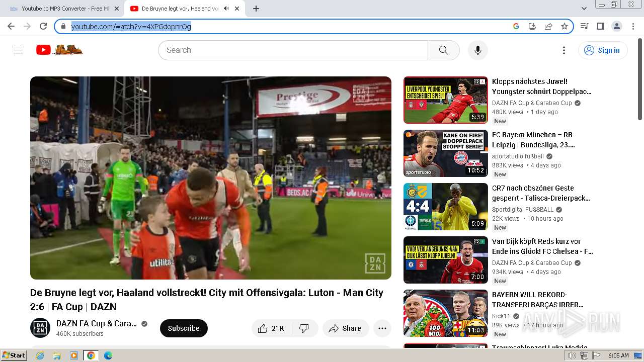Click the Van Dijk 7:00 thumbnail
The width and height of the screenshot is (644, 362).
point(446,260)
